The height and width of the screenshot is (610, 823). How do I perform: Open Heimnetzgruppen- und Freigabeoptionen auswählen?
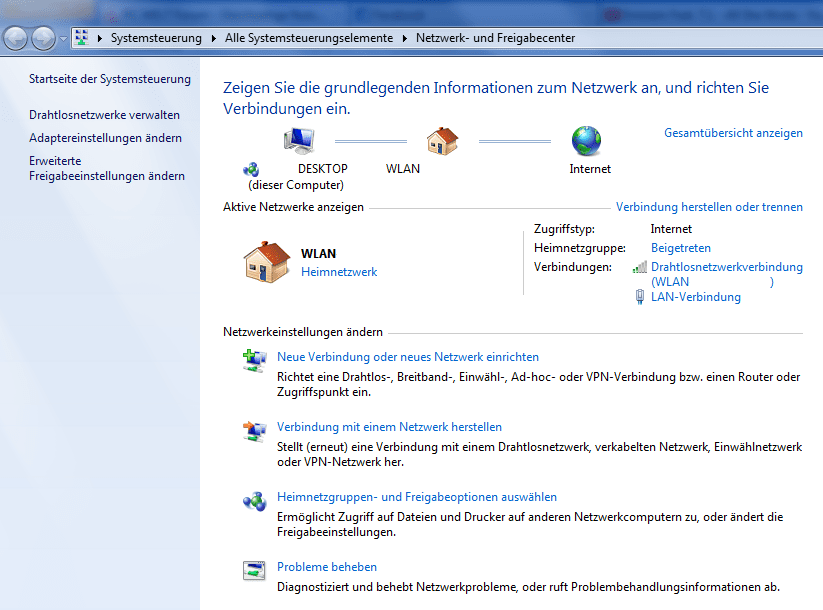[x=417, y=497]
